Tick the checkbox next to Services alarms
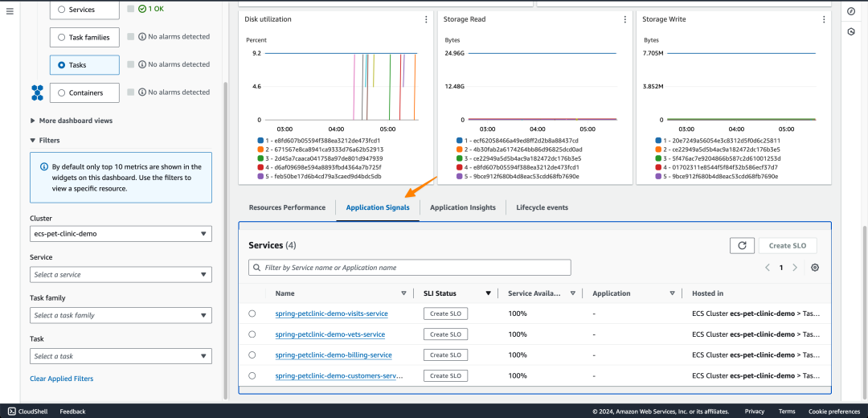The height and width of the screenshot is (418, 868). [x=131, y=9]
